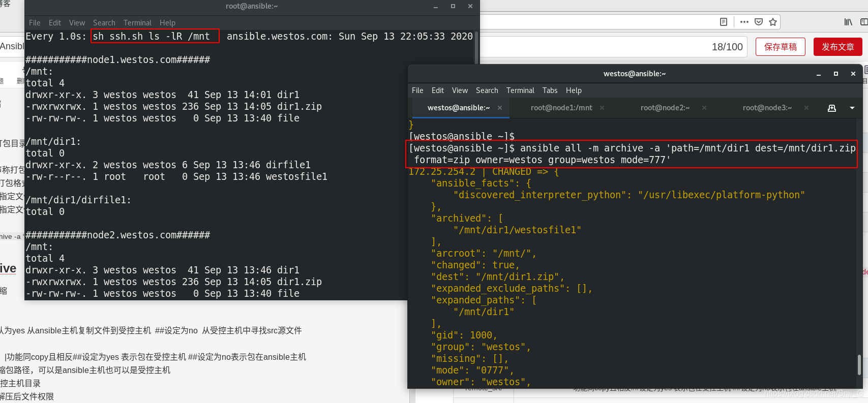
Task: Open Terminal menu in root@ansible terminal
Action: 137,23
